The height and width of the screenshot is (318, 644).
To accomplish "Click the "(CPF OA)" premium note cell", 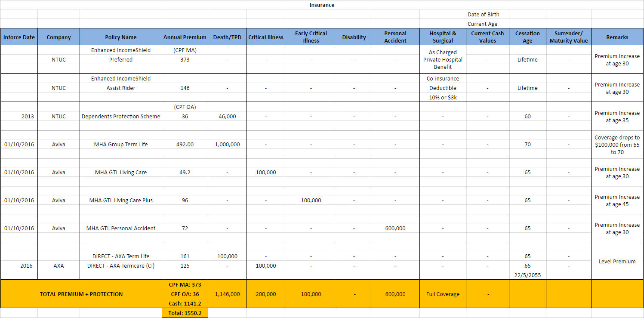I will point(185,107).
